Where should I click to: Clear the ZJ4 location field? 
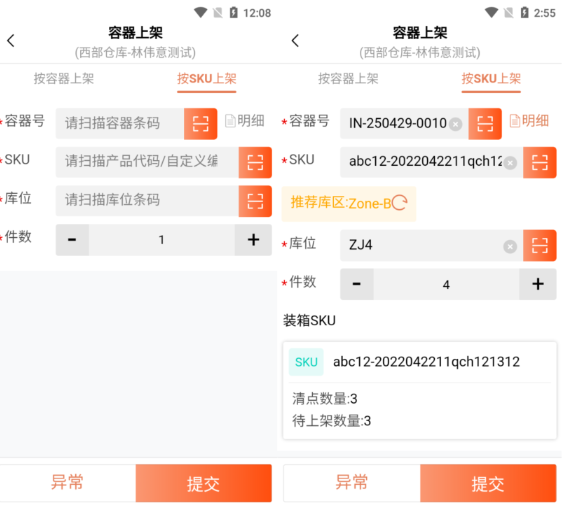(510, 247)
